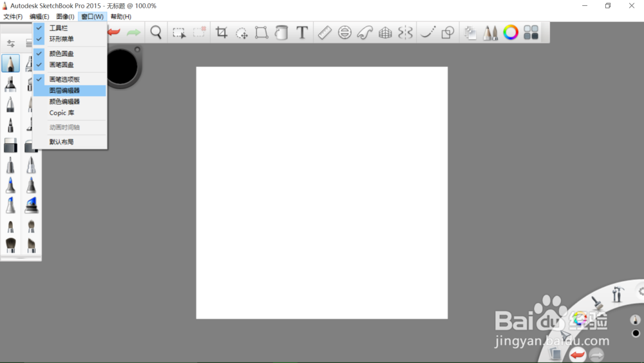Image resolution: width=644 pixels, height=363 pixels.
Task: Open lagoon paintbrush menu icon
Action: (597, 303)
